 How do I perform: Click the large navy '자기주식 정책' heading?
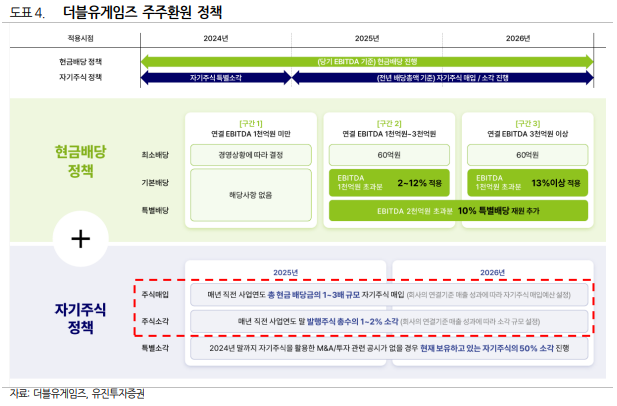click(80, 318)
